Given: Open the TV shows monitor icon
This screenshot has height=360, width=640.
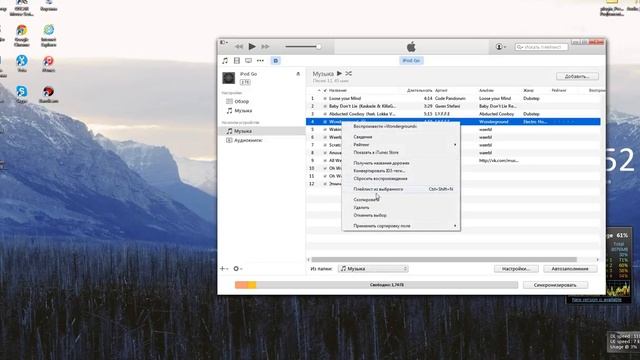Looking at the screenshot, I should pyautogui.click(x=248, y=60).
